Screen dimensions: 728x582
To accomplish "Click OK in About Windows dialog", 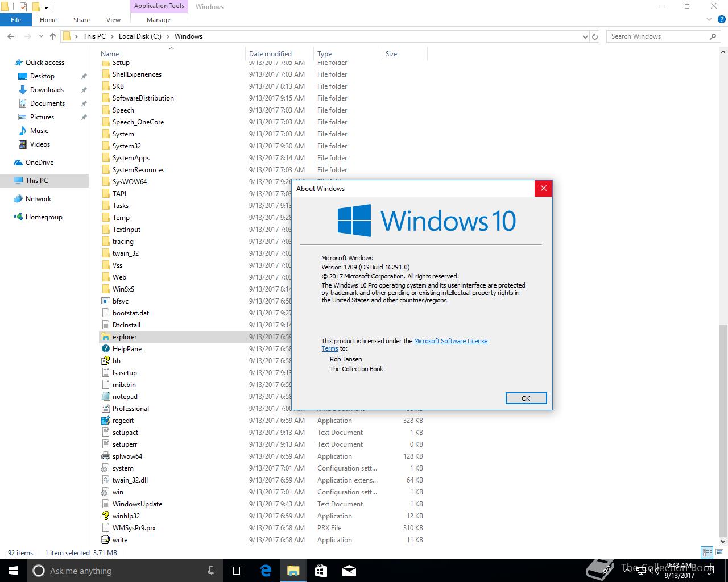I will tap(526, 398).
